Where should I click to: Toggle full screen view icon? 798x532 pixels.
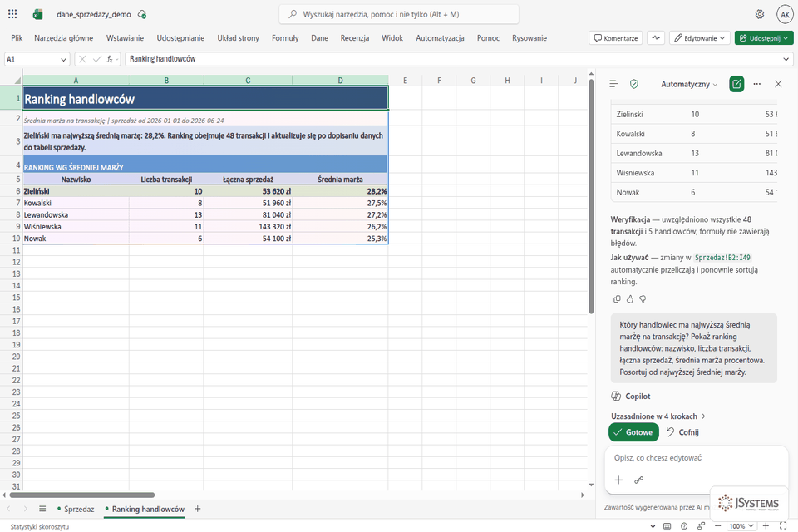click(783, 526)
